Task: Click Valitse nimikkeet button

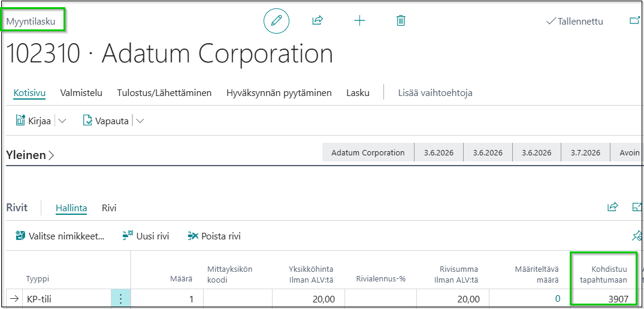Action: [x=60, y=236]
